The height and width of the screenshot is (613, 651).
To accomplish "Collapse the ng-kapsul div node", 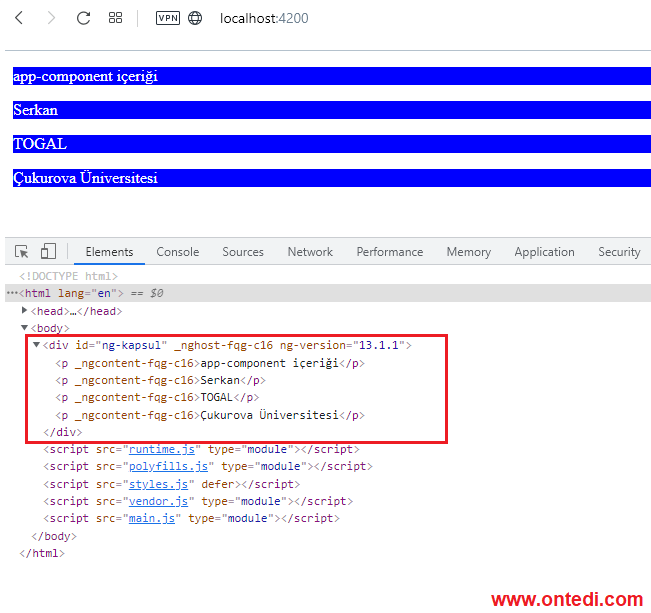I will click(37, 345).
